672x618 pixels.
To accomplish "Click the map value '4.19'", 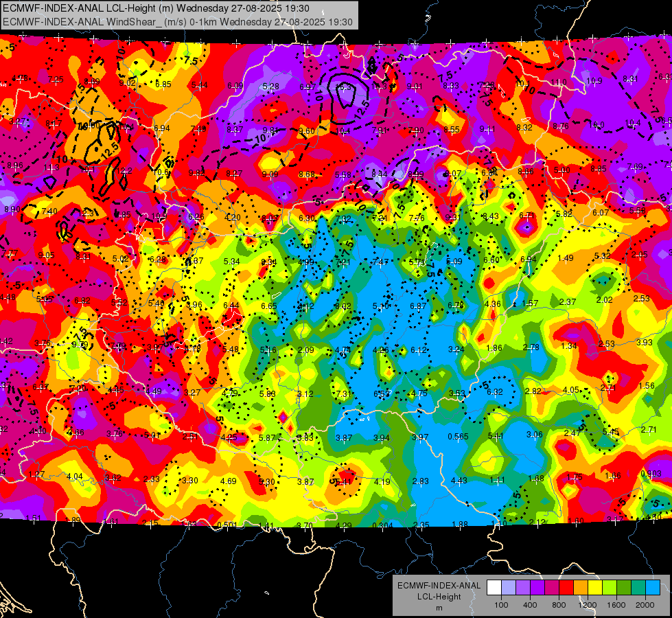I will point(382,481).
